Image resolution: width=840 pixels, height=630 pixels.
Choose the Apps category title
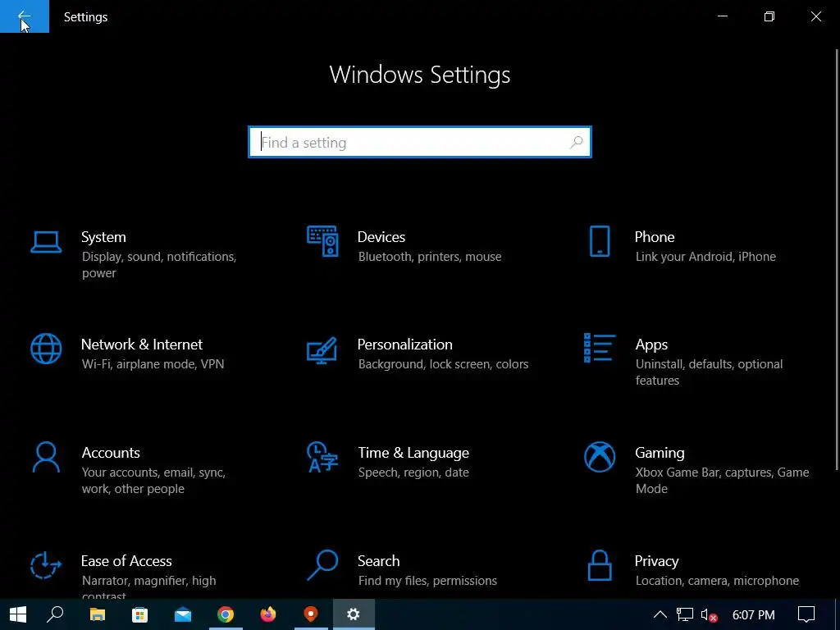651,345
